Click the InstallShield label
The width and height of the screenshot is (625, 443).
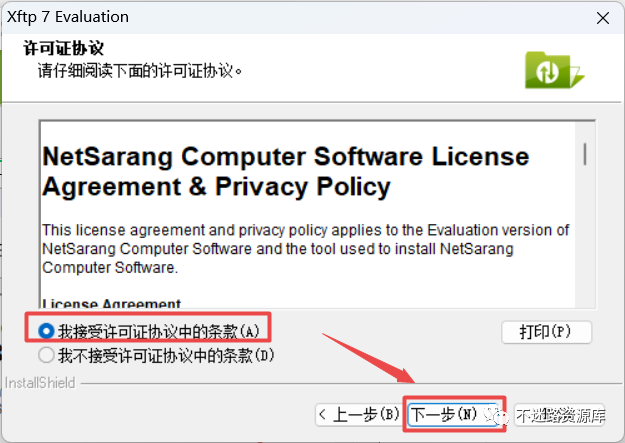point(40,383)
